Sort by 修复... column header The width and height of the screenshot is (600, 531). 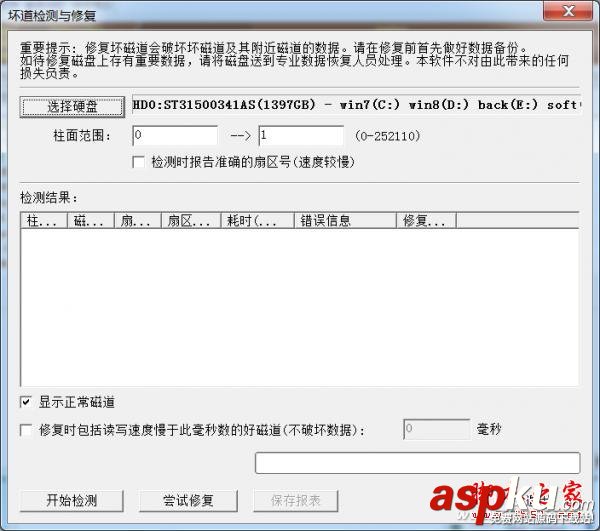pos(426,221)
